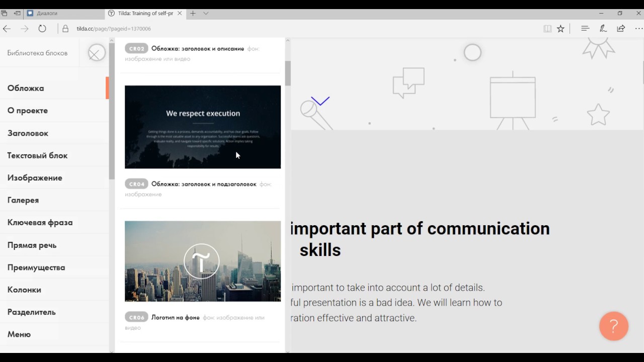This screenshot has width=644, height=362.
Task: Click Обложка: заголовок и описание title
Action: point(198,49)
